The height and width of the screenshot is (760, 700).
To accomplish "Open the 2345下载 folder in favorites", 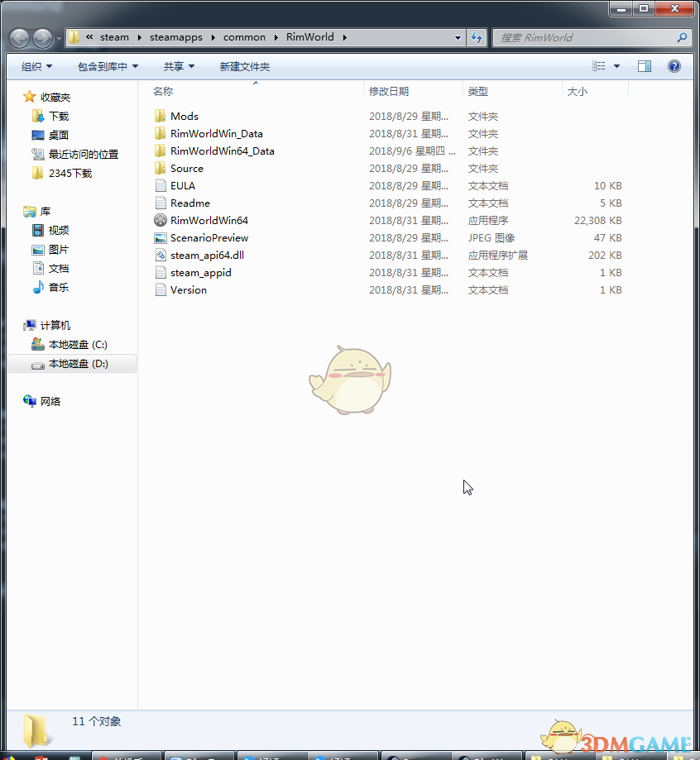I will pos(61,173).
